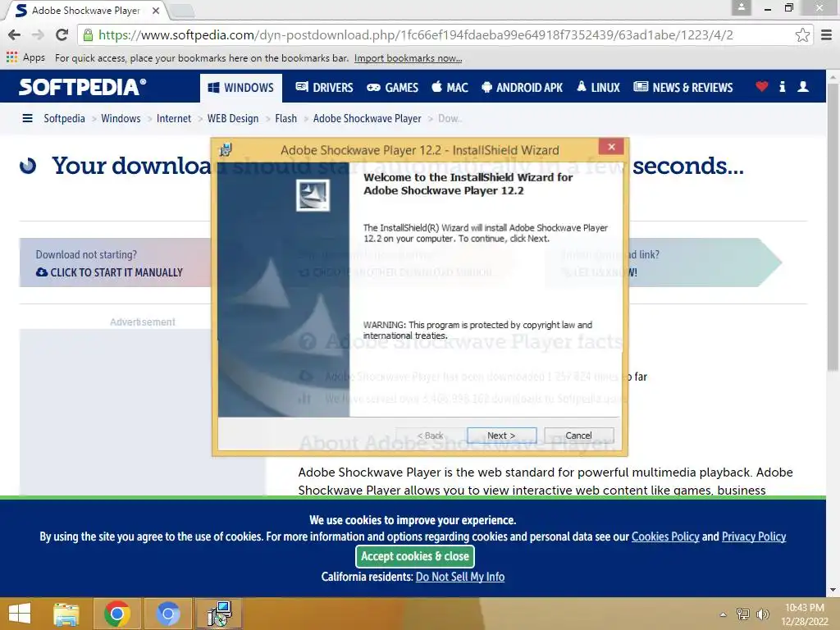840x630 pixels.
Task: Click the Dow... breadcrumb item
Action: [450, 118]
